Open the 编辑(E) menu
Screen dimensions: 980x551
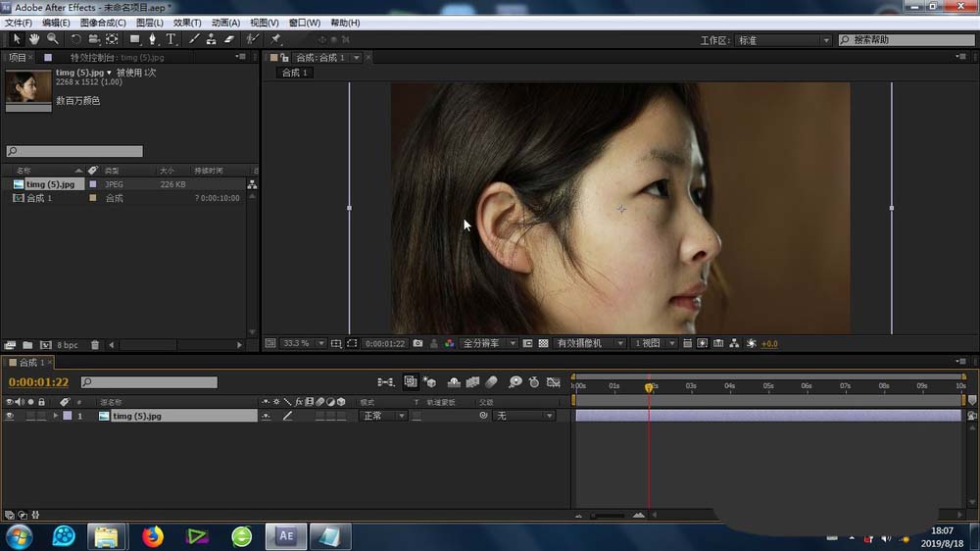[x=56, y=23]
